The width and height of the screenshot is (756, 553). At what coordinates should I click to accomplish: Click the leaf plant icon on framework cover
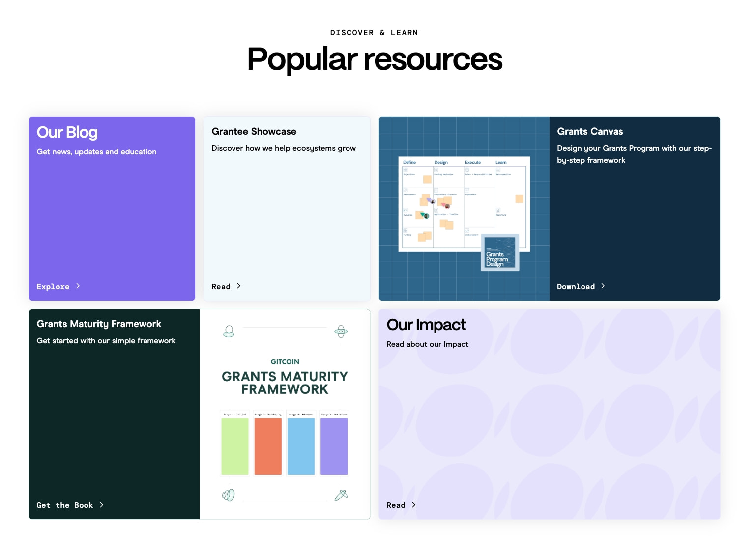229,495
